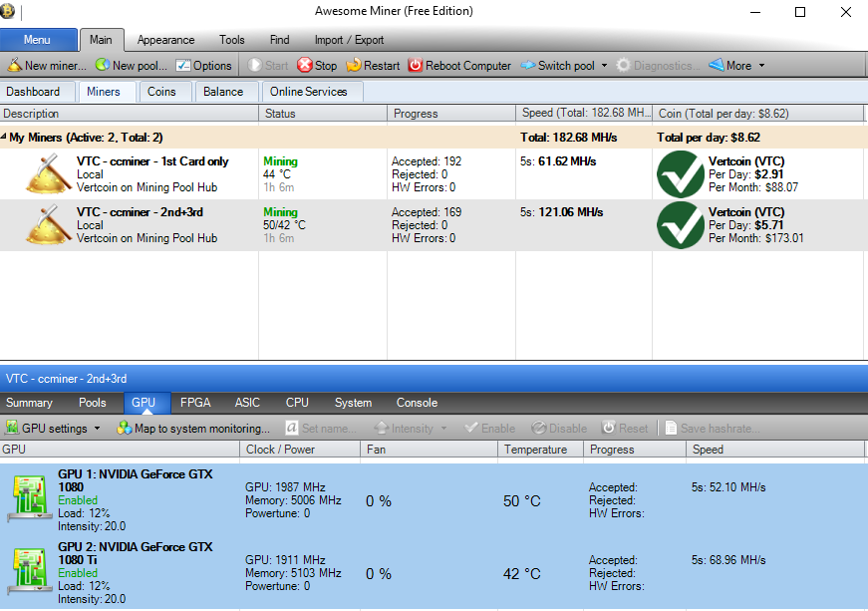This screenshot has height=611, width=868.
Task: Click the More toolbar icon
Action: point(717,66)
